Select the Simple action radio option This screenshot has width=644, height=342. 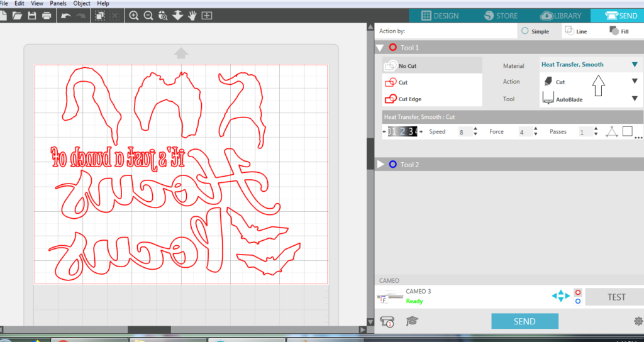point(526,31)
